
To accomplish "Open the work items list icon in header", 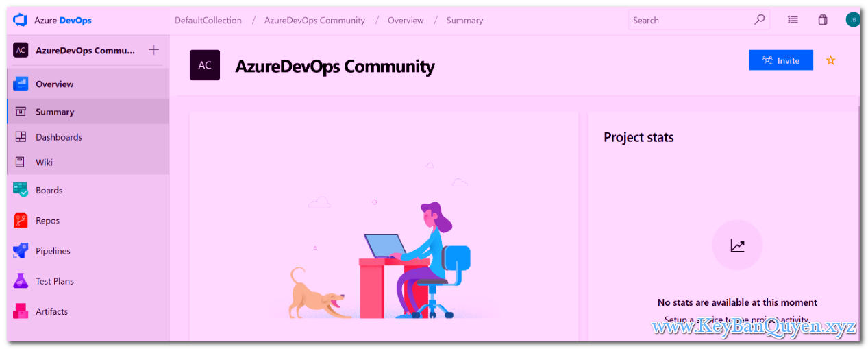I will pyautogui.click(x=793, y=20).
